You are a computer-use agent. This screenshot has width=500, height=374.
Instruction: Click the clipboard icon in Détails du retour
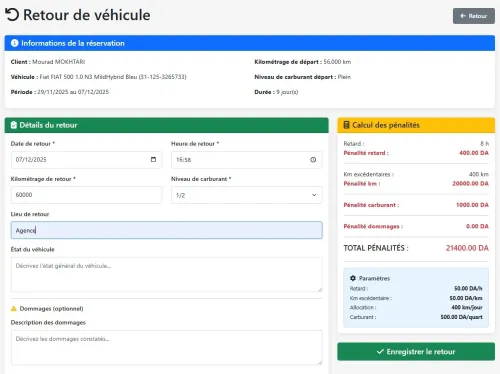(14, 125)
